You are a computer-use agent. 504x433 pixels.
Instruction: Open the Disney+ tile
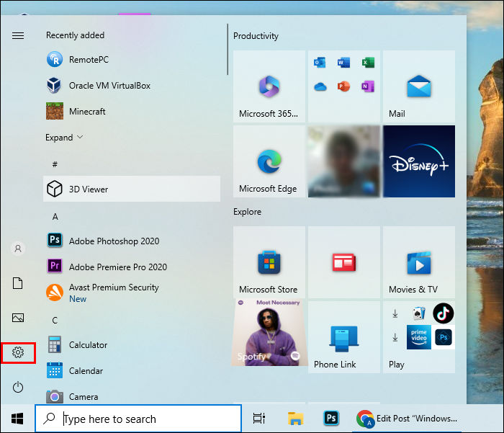[419, 161]
